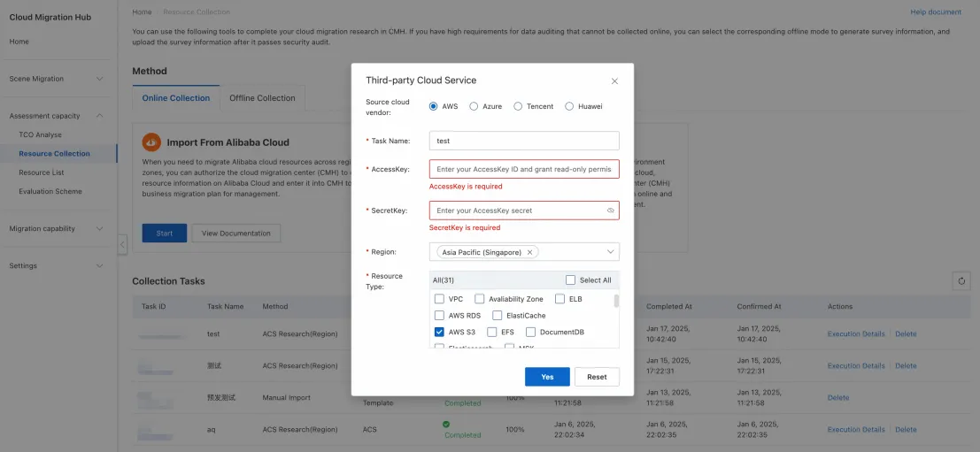
Task: Select Tencent as source cloud vendor
Action: click(x=518, y=107)
